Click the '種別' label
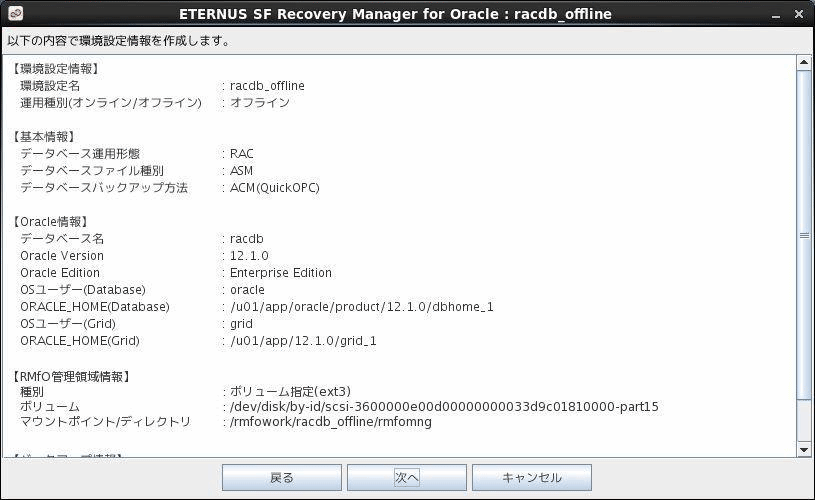The width and height of the screenshot is (815, 500). tap(32, 391)
